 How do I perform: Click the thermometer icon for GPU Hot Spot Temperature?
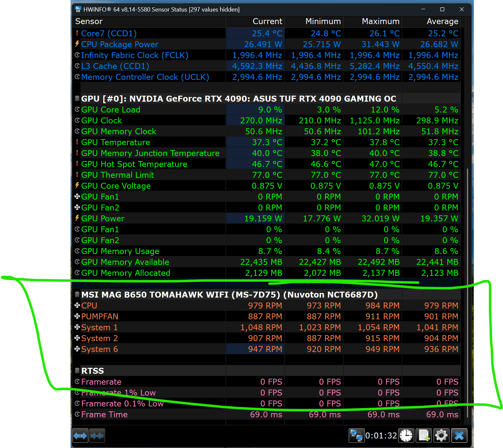pos(77,164)
